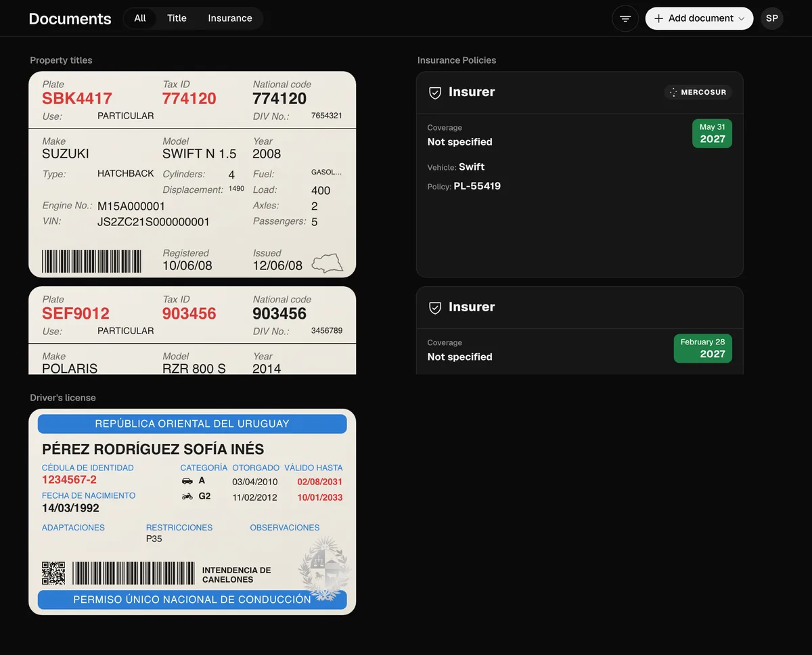Select the National code value 903456
Image resolution: width=812 pixels, height=655 pixels.
(279, 314)
